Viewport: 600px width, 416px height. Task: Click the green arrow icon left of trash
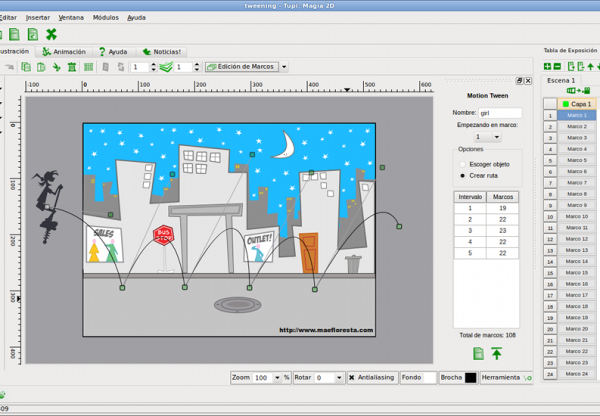[x=57, y=67]
